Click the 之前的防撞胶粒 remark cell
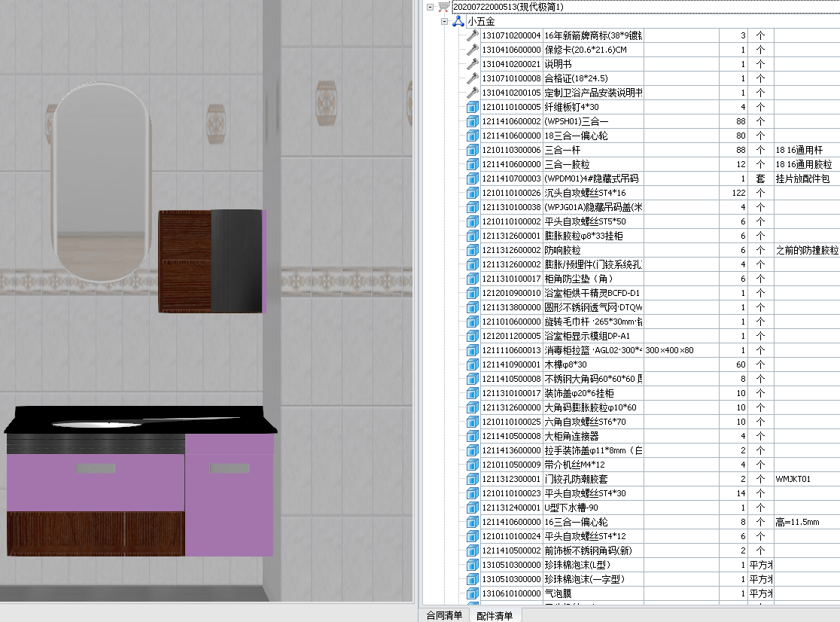The height and width of the screenshot is (622, 840). [x=806, y=250]
